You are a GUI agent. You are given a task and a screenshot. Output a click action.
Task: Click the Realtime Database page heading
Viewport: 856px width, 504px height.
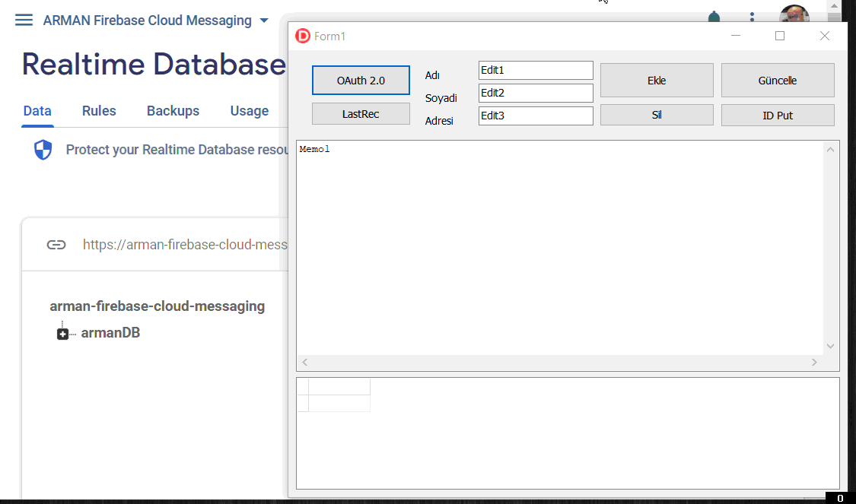(154, 64)
